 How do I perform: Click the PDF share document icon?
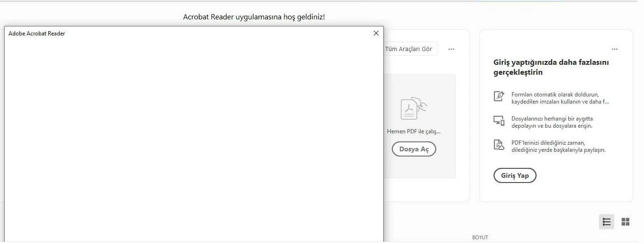[x=499, y=145]
